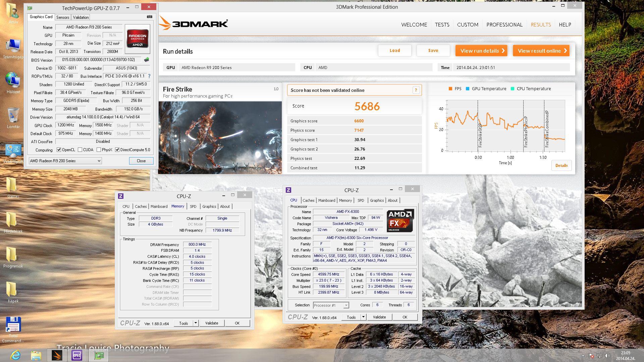
Task: Open the SPD tab in CPU-Z Memory window
Action: click(193, 206)
